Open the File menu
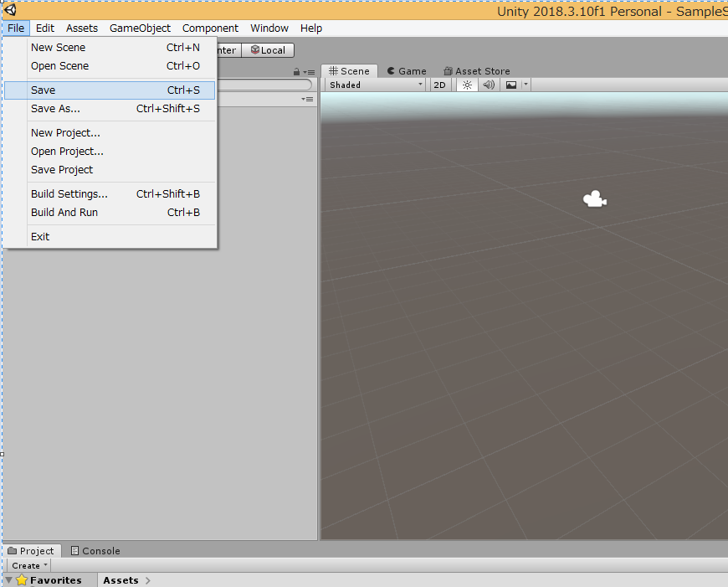This screenshot has width=728, height=587. tap(16, 28)
